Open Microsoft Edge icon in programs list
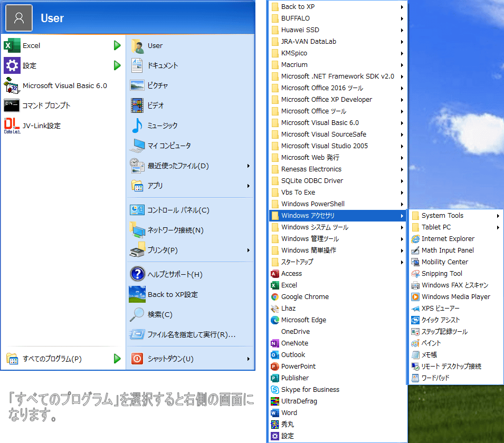 pos(275,320)
